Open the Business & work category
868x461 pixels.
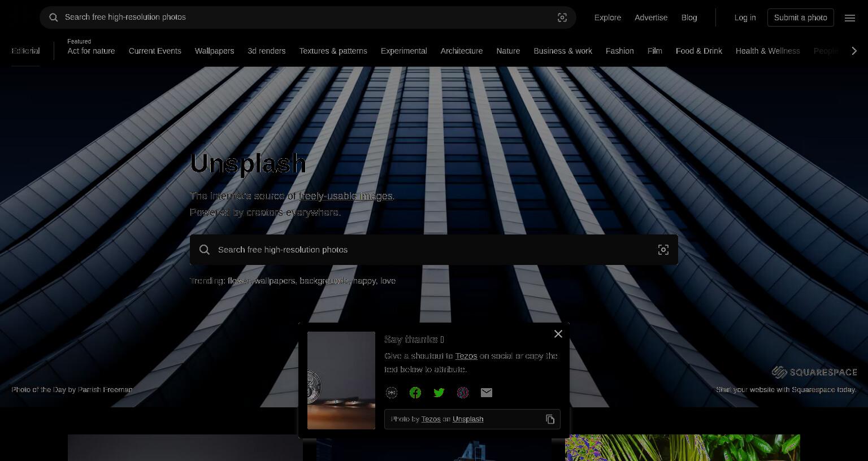coord(563,51)
